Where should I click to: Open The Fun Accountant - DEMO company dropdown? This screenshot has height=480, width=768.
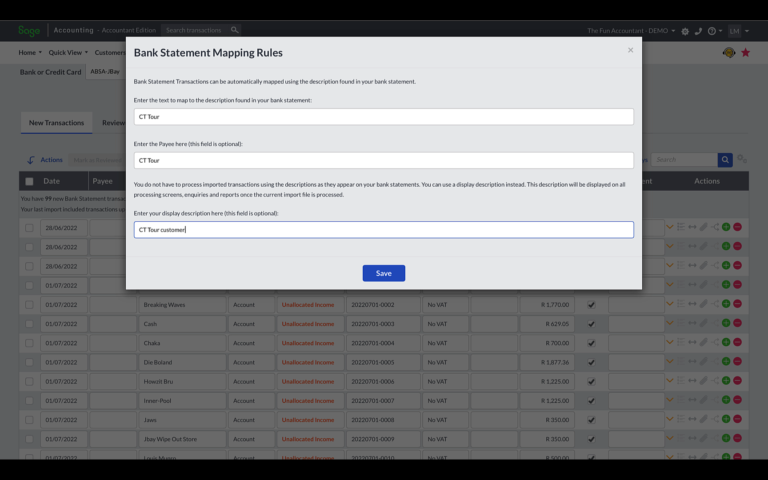(x=631, y=31)
